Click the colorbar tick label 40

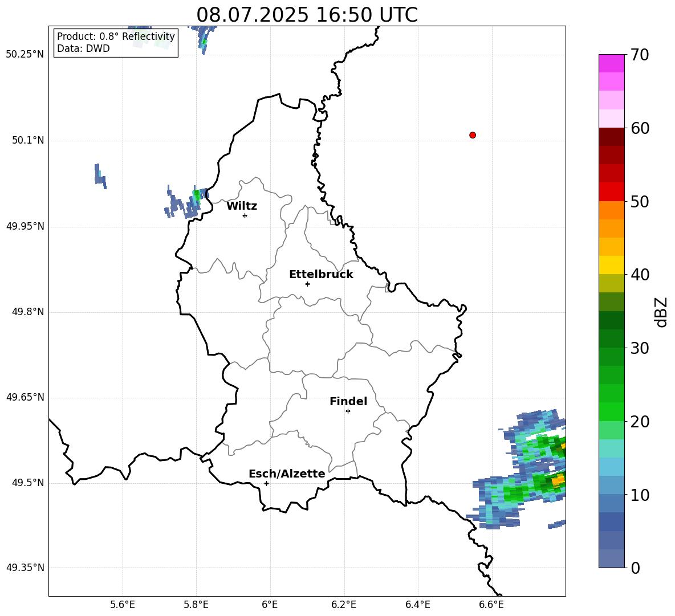tap(640, 275)
